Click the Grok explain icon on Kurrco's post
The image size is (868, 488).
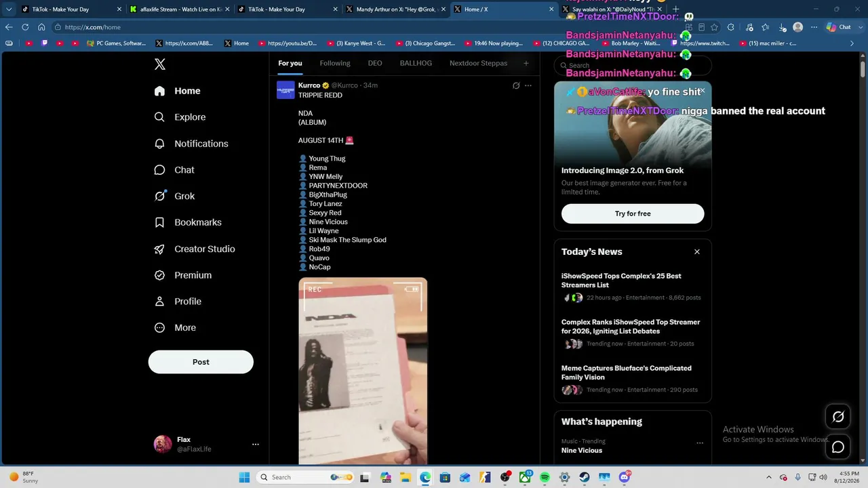tap(516, 85)
